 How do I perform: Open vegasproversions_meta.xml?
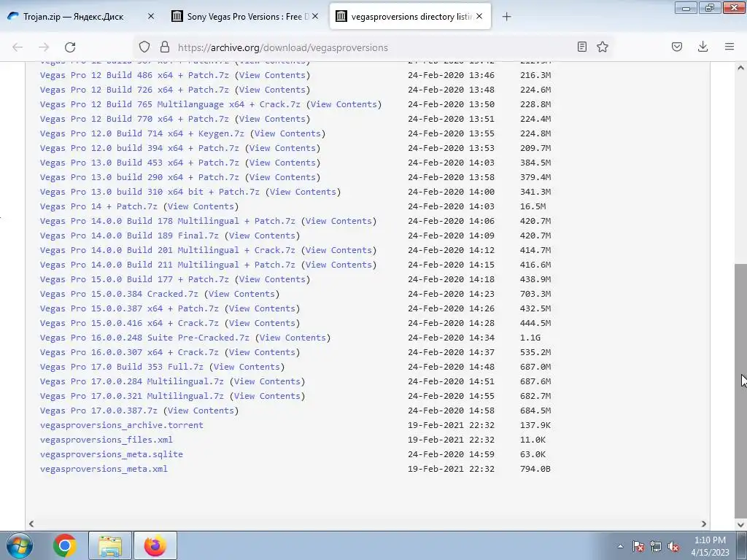click(104, 469)
